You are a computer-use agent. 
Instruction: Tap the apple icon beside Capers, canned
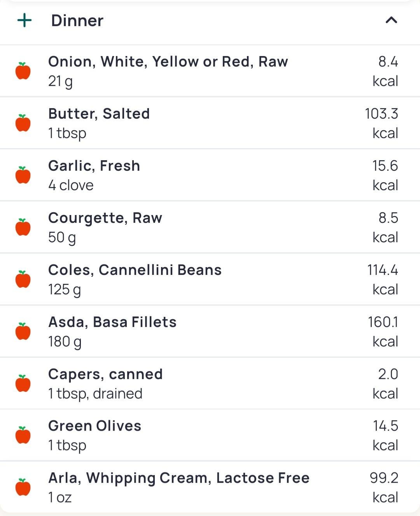pos(23,383)
